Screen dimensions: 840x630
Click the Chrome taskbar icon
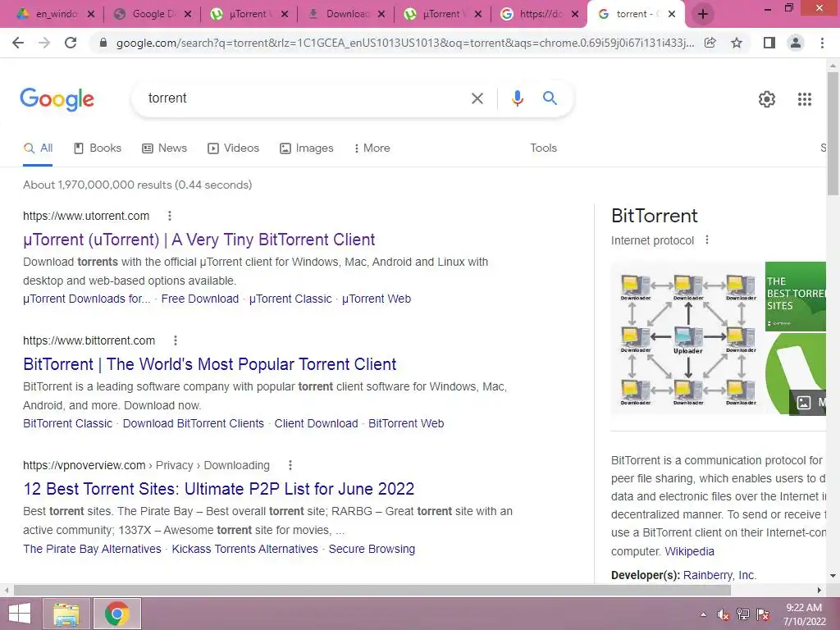(x=116, y=614)
